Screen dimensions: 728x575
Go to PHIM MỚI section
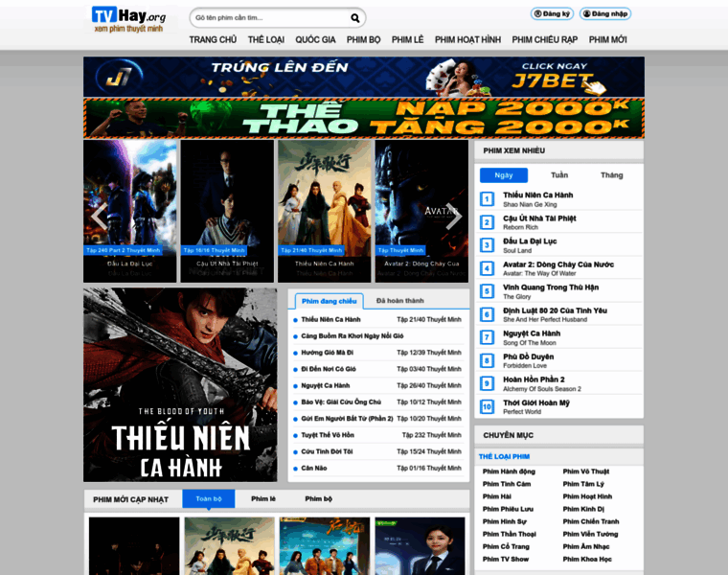coord(607,40)
